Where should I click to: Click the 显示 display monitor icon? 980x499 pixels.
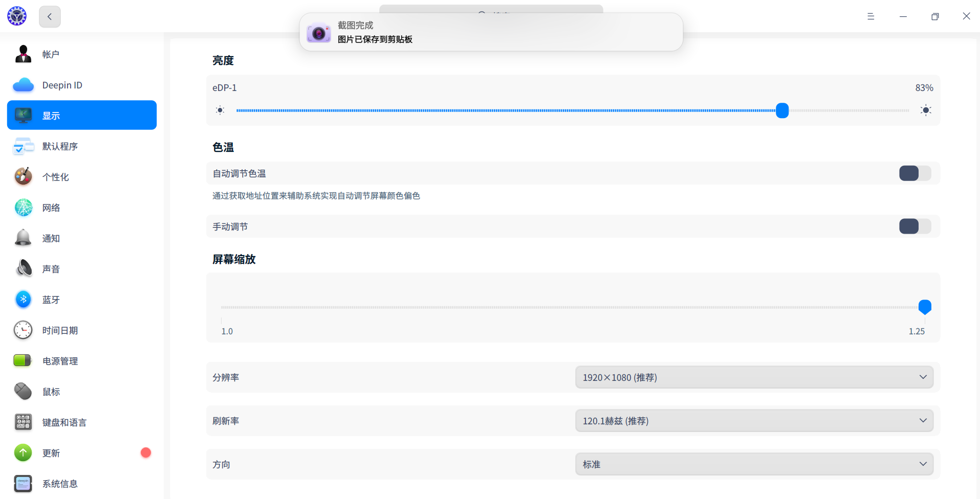(23, 116)
